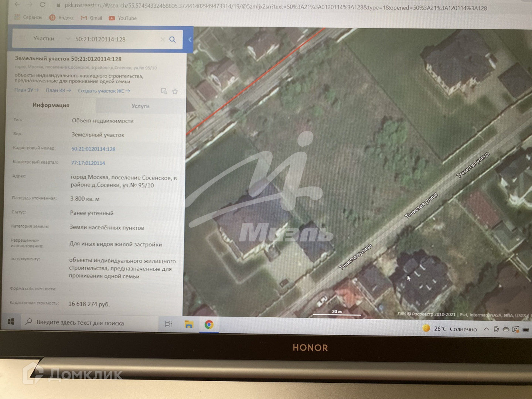
Task: Open the Windows Start menu
Action: pyautogui.click(x=11, y=321)
